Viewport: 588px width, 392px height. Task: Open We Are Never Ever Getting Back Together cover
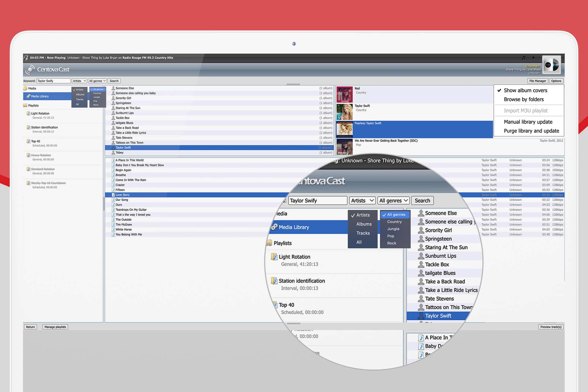point(345,147)
